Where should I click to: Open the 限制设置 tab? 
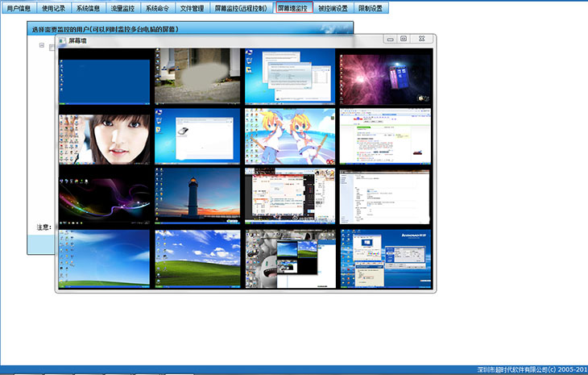(x=371, y=8)
